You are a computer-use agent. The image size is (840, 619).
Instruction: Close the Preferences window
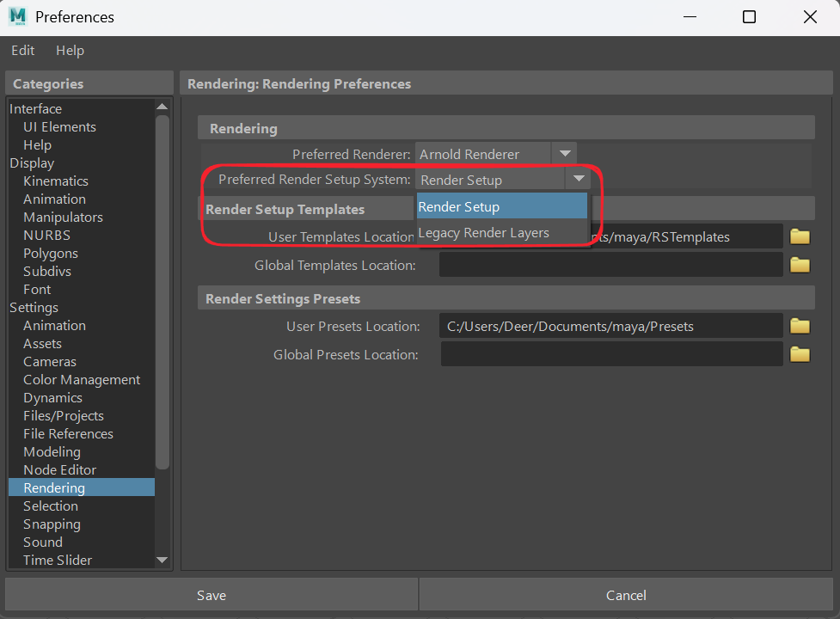click(x=810, y=16)
